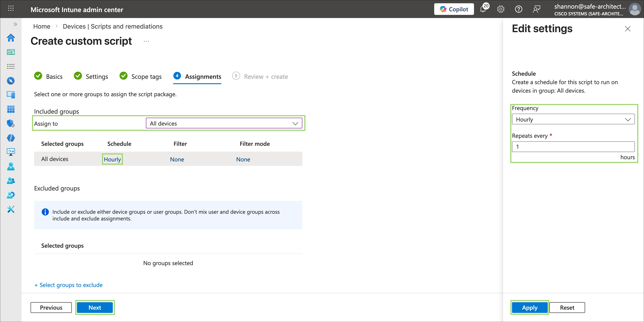Go to Review + create step tab
Viewport: 644px width, 322px height.
point(260,76)
